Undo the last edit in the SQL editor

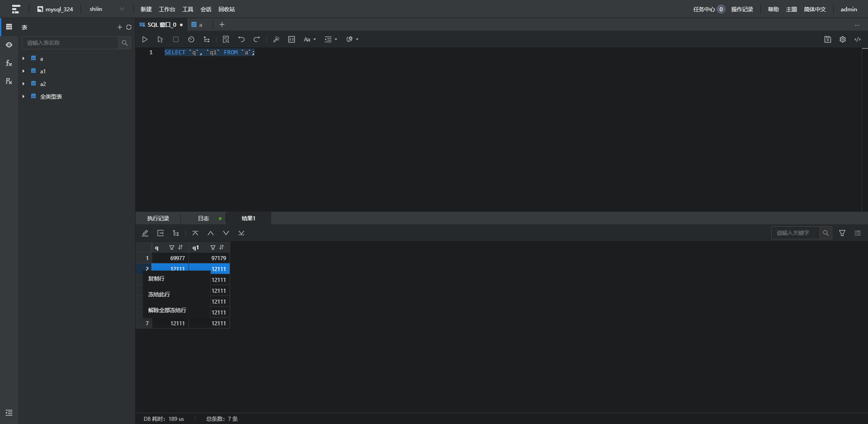(x=241, y=39)
